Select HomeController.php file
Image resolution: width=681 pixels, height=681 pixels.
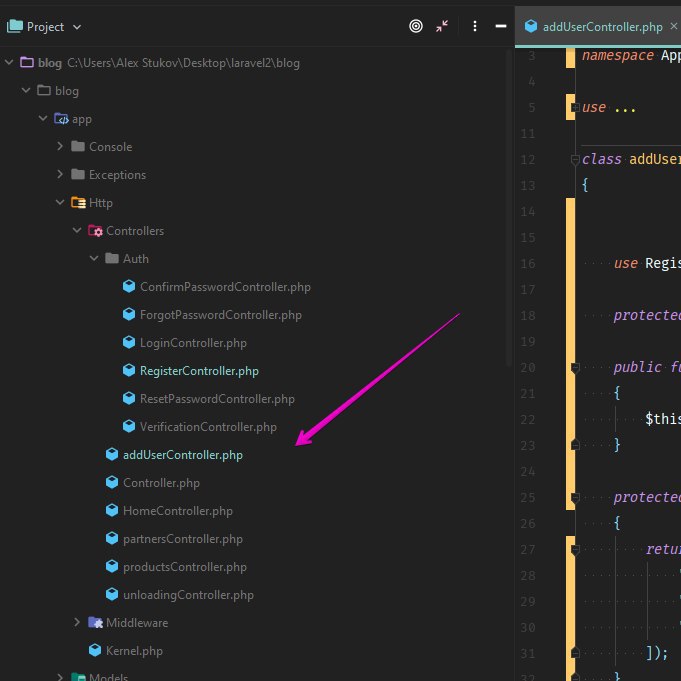click(x=178, y=511)
